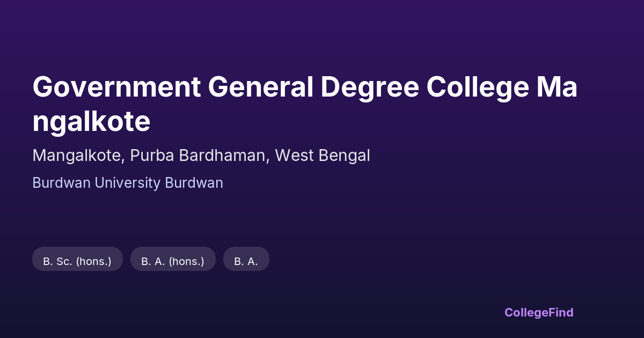Viewport: 644px width, 338px height.
Task: Click 'ngalkote' on the title's second line
Action: click(91, 122)
